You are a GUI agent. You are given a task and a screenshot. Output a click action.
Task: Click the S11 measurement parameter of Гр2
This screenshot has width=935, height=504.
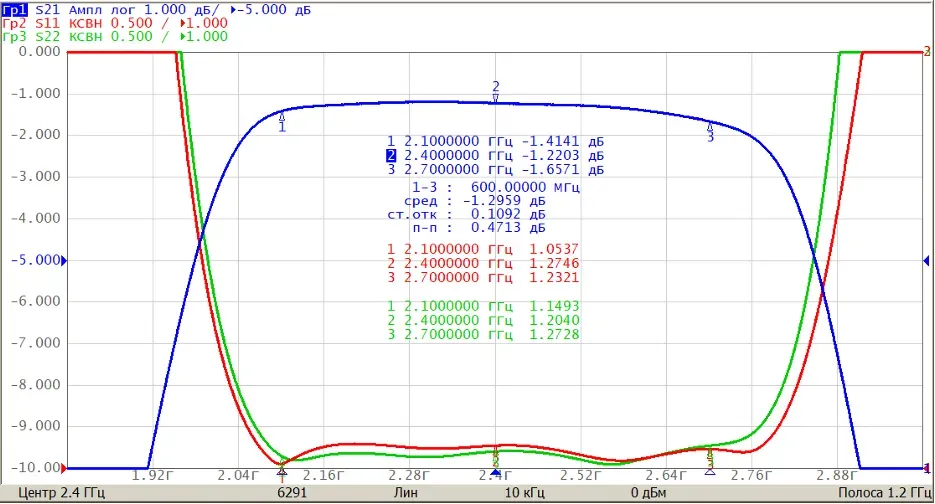(x=48, y=23)
